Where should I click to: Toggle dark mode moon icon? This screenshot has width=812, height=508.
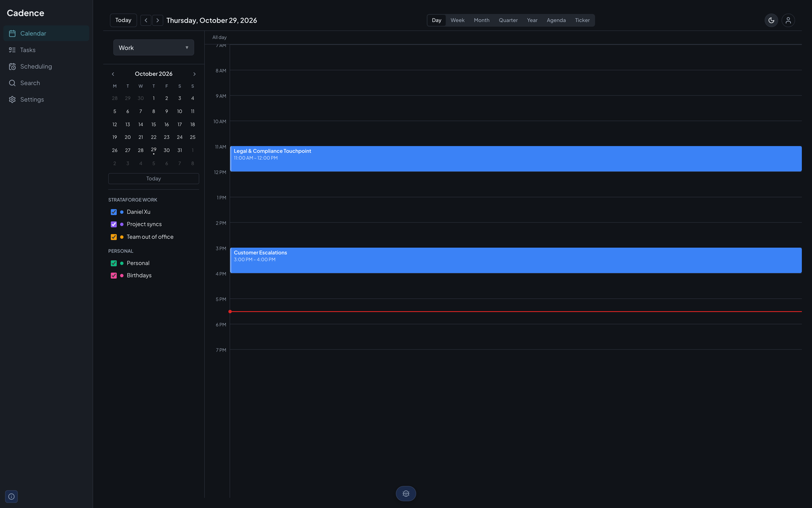point(771,20)
